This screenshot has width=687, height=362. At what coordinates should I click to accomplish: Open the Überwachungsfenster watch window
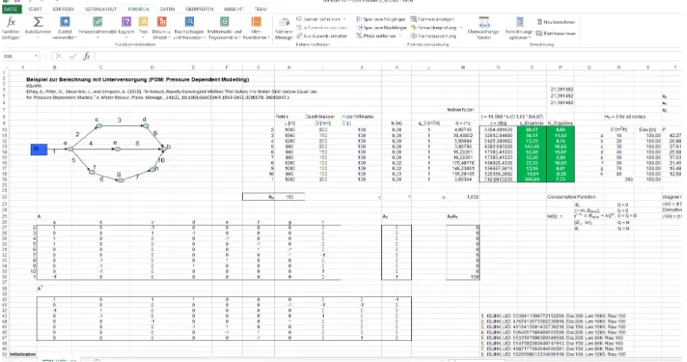click(x=484, y=29)
